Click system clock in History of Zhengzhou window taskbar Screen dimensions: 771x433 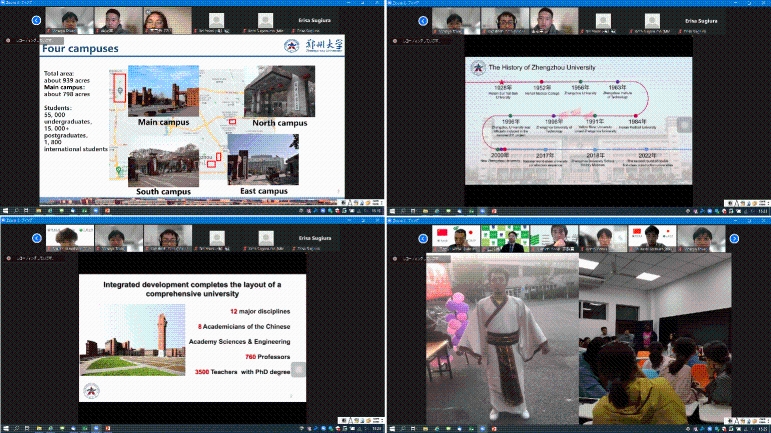[763, 210]
